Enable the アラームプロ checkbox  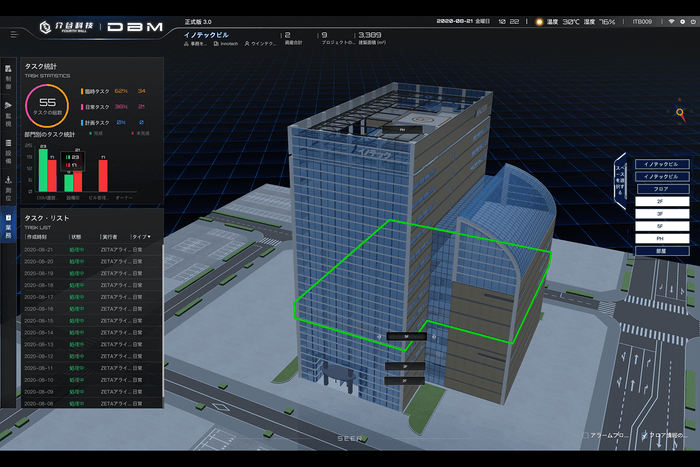point(585,437)
